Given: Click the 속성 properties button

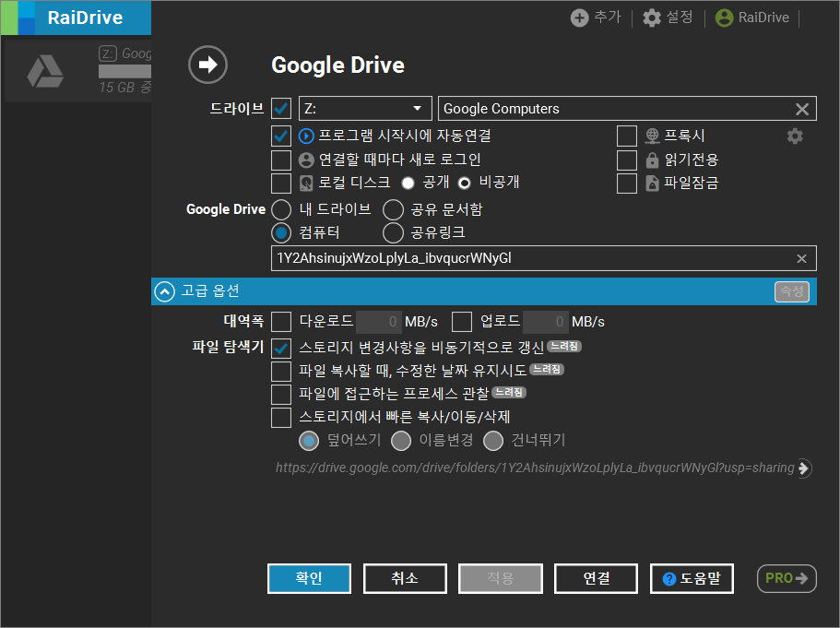Looking at the screenshot, I should [791, 291].
